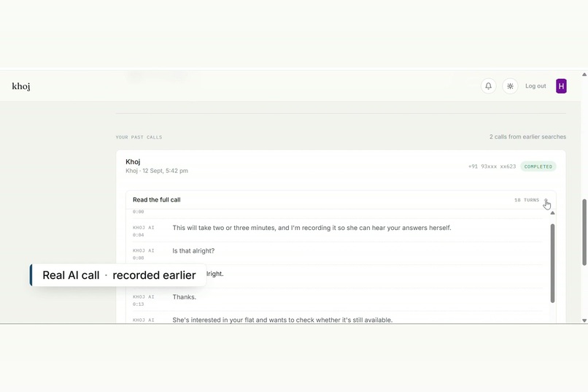Select the 'Thanks.' transcript line
Viewport: 588px width, 392px height.
pyautogui.click(x=184, y=297)
